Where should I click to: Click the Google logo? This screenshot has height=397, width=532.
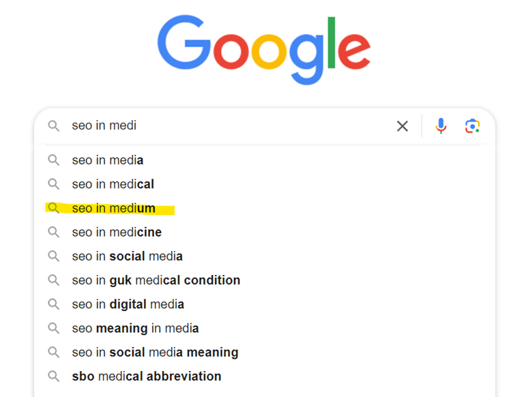(264, 48)
